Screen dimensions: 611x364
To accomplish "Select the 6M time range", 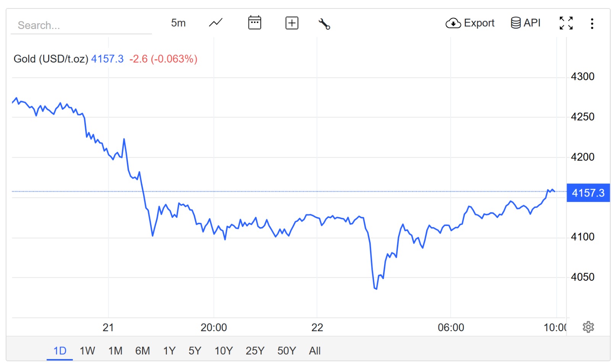I will click(x=142, y=351).
